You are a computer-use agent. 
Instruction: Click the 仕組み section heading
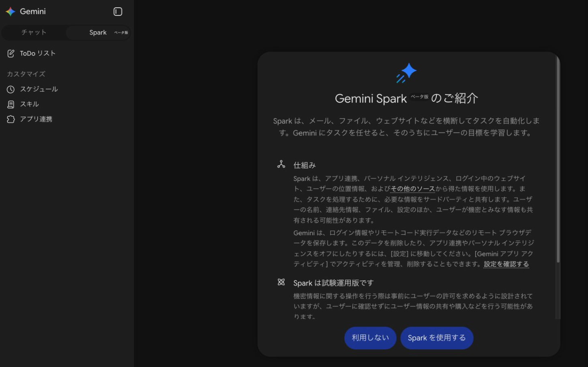(305, 165)
